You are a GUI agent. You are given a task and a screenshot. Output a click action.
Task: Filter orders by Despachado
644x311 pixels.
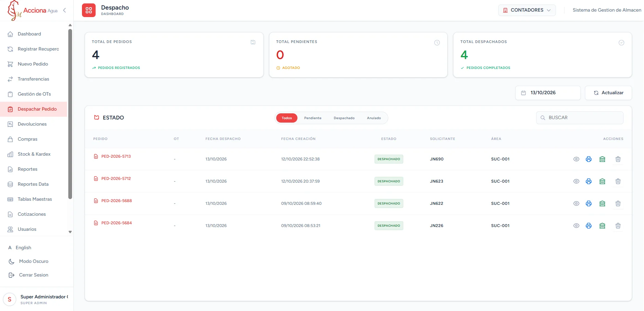(x=344, y=118)
